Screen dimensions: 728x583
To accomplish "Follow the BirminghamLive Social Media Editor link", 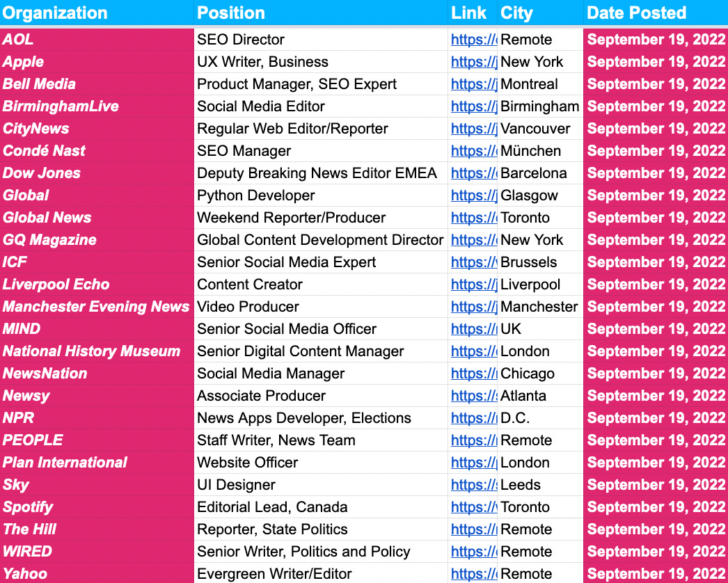I will click(x=473, y=106).
